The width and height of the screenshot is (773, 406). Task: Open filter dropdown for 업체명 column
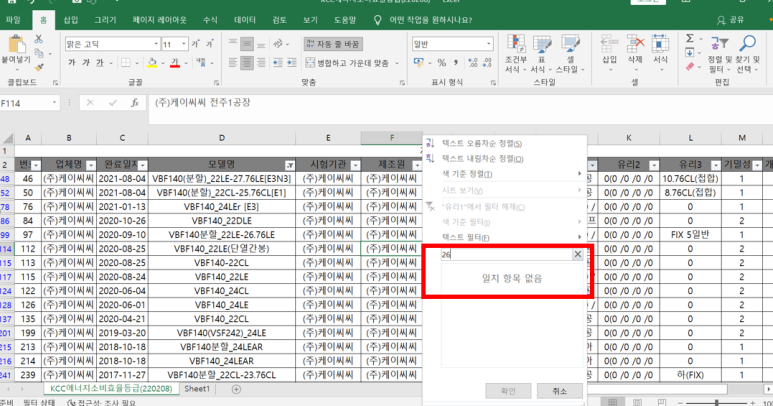pos(91,165)
